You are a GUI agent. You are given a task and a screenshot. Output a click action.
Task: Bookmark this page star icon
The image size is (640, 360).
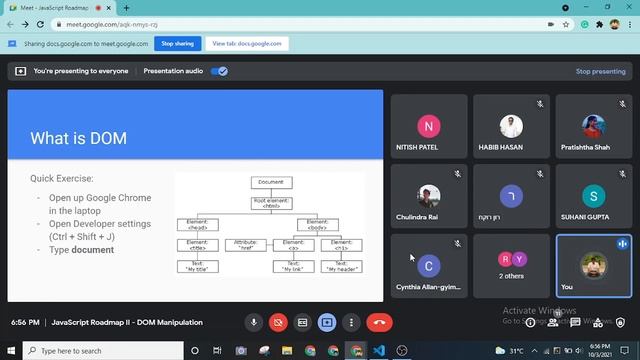tap(566, 24)
